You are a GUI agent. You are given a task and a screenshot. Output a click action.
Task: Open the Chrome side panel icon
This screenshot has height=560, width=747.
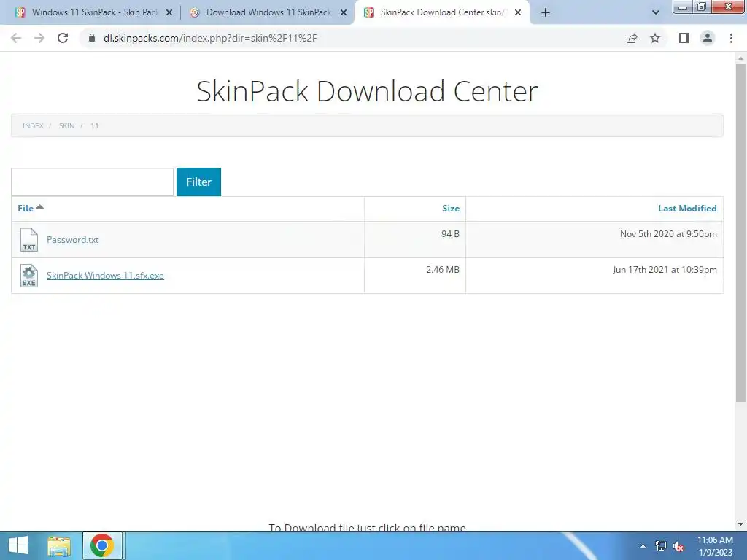pyautogui.click(x=684, y=38)
